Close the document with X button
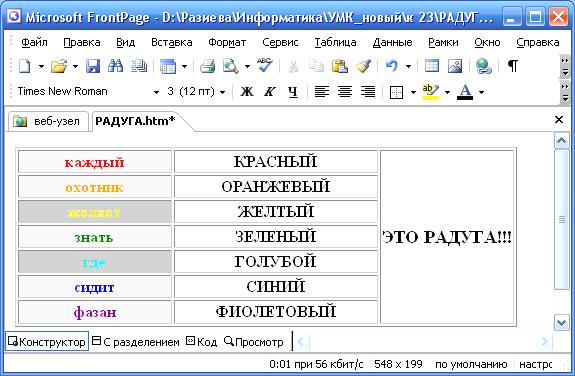 559,120
